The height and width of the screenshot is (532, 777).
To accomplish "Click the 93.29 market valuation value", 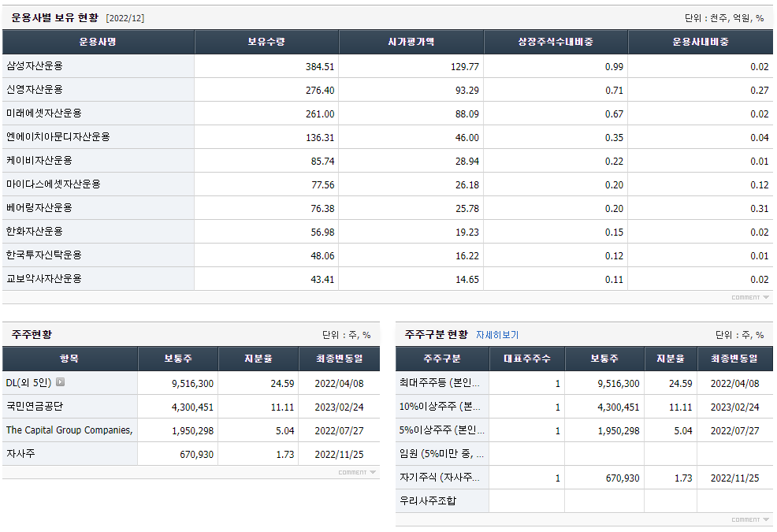I will 467,90.
